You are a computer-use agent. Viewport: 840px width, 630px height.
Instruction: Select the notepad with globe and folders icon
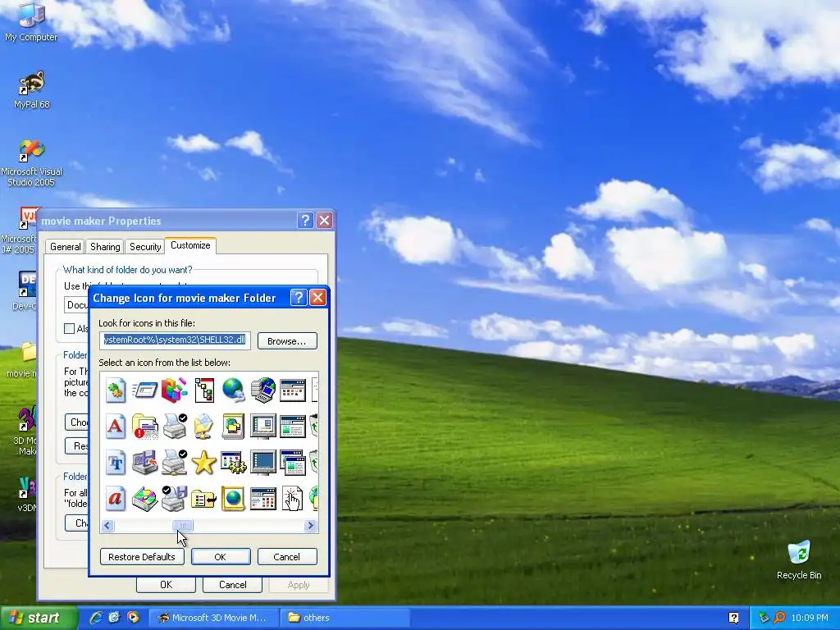click(x=234, y=427)
